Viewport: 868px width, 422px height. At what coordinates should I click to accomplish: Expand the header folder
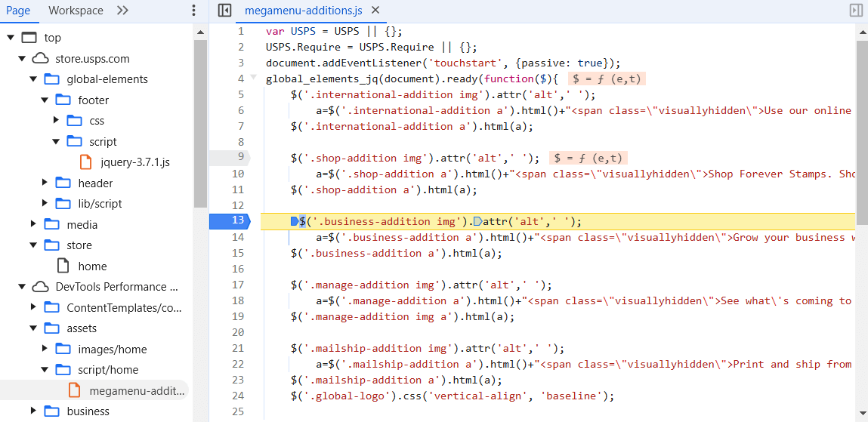click(45, 183)
